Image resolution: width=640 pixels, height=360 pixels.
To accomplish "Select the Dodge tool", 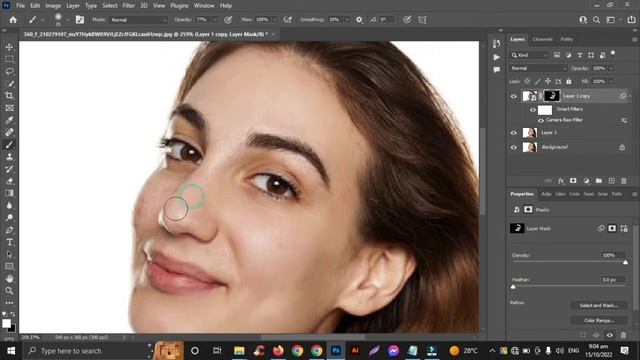I will [9, 218].
